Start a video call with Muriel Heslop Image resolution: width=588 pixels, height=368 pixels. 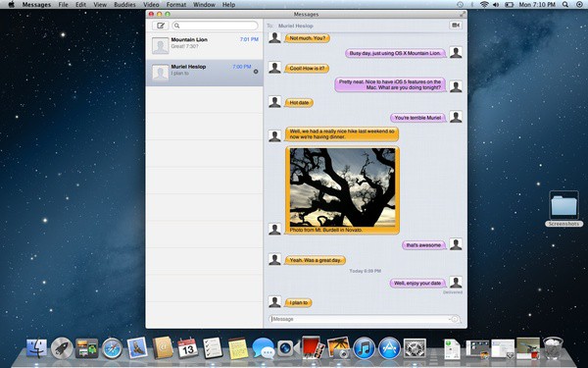coord(456,26)
